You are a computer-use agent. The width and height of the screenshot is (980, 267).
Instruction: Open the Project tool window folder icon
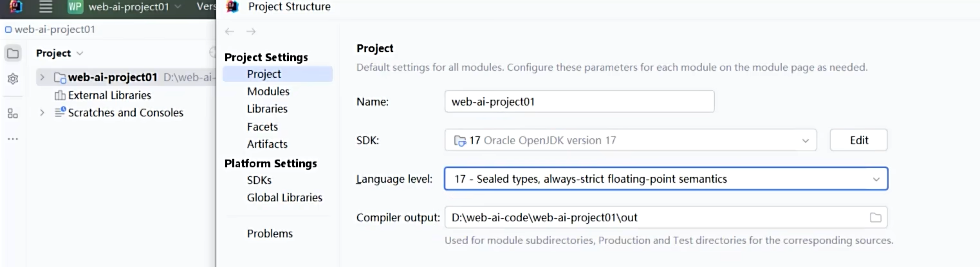[13, 53]
